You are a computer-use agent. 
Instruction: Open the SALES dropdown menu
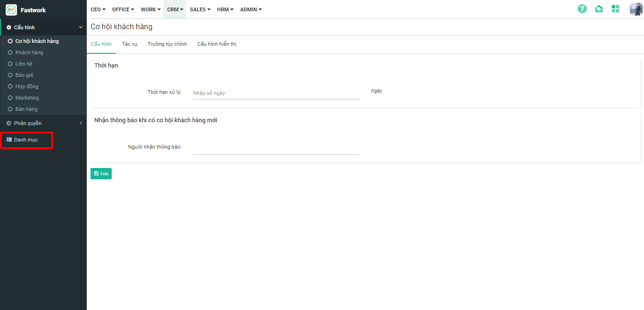click(x=200, y=9)
